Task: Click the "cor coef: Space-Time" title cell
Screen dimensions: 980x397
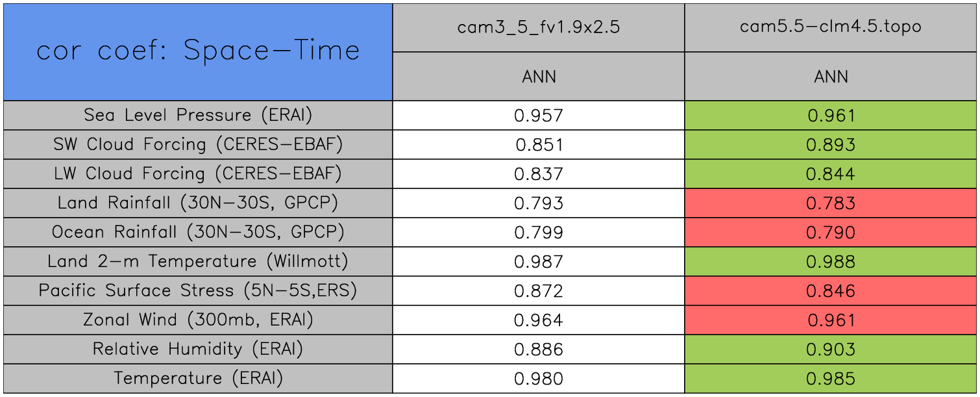Action: (x=198, y=51)
